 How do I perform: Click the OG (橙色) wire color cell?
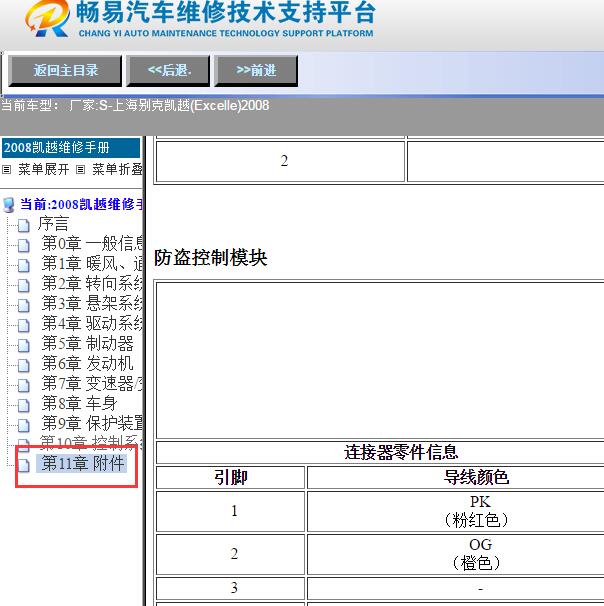456,554
